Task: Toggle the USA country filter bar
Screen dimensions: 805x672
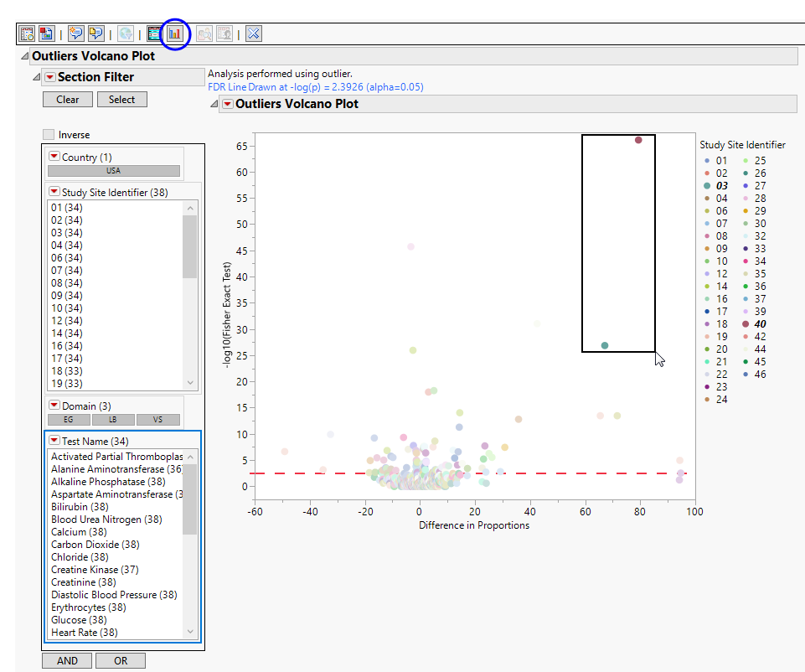Action: tap(113, 171)
